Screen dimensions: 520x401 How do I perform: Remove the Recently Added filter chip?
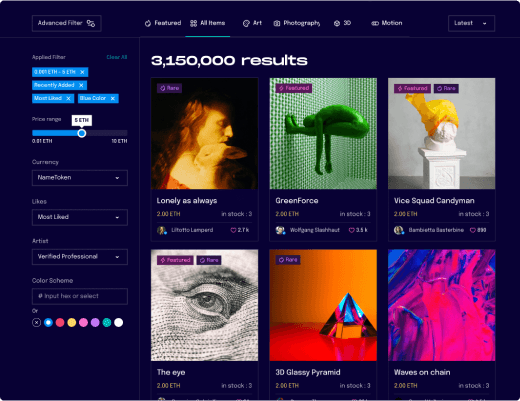[81, 85]
